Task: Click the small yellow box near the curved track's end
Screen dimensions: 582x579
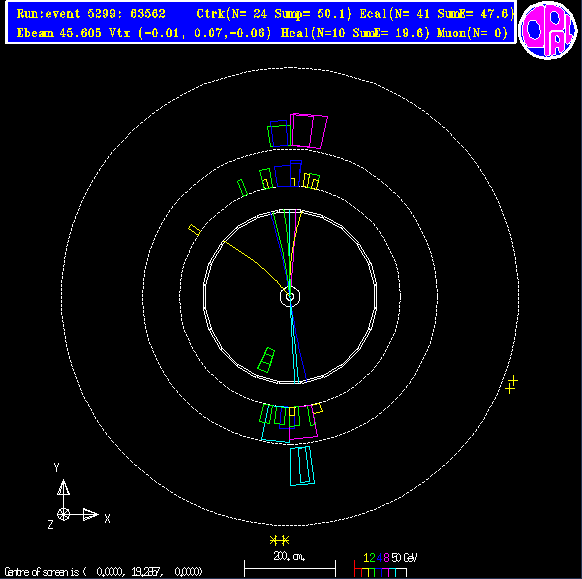Action: coord(194,230)
